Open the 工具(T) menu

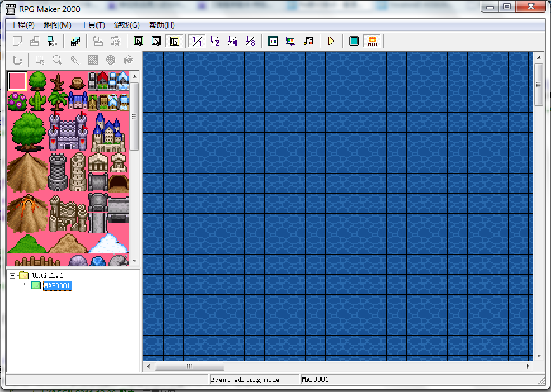point(93,25)
